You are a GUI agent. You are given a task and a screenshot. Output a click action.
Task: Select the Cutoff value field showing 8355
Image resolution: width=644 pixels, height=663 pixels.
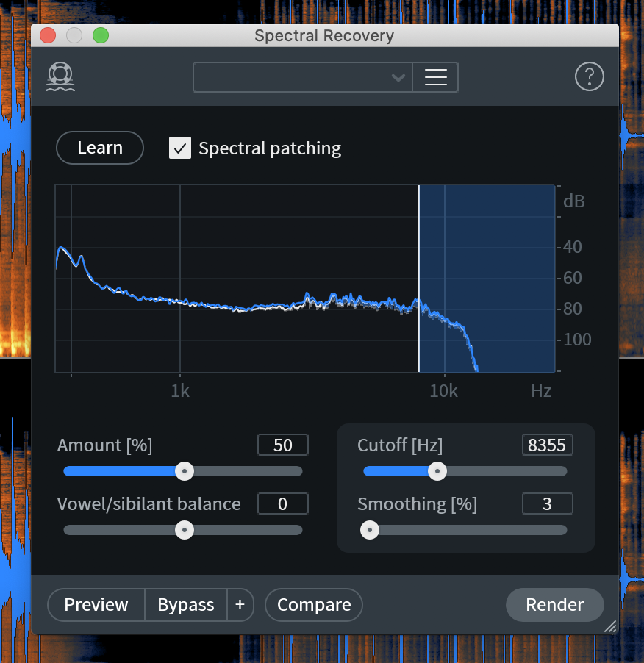547,445
